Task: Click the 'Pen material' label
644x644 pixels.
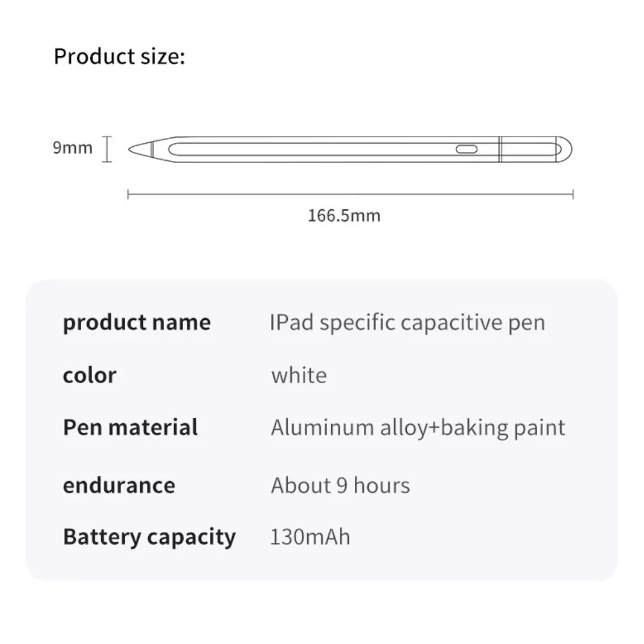Action: tap(130, 428)
